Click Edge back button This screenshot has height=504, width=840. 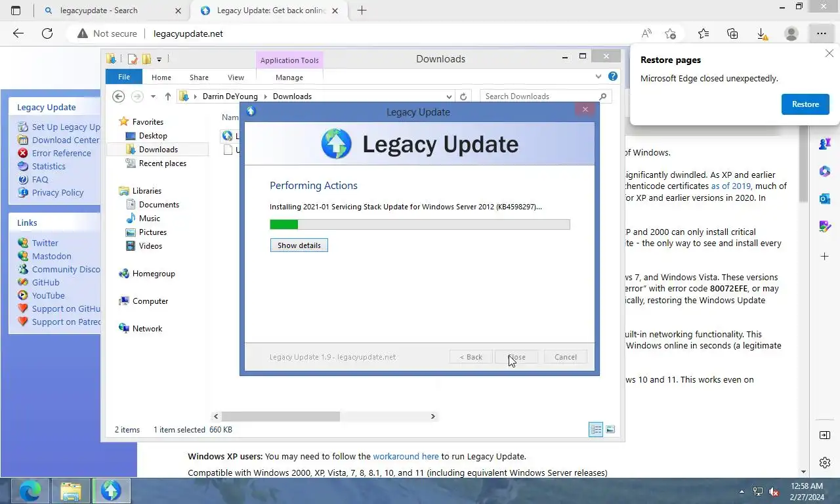18,33
